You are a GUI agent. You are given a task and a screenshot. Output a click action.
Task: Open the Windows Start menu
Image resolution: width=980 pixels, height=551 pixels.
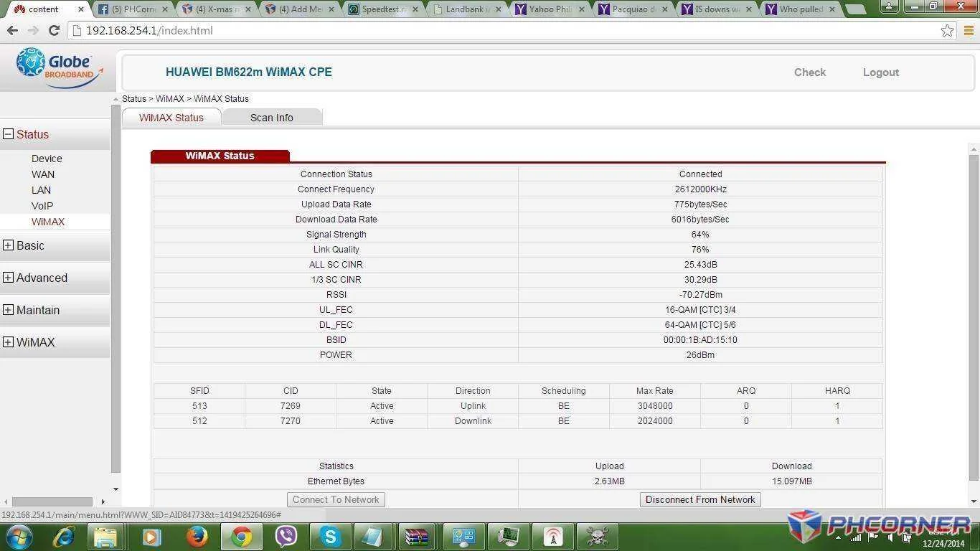coord(18,537)
